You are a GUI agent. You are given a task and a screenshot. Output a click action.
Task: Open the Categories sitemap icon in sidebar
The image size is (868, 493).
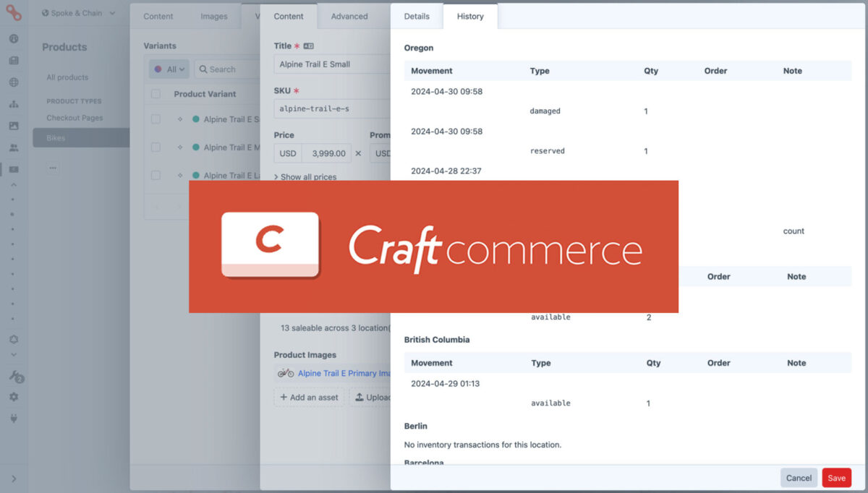point(14,104)
